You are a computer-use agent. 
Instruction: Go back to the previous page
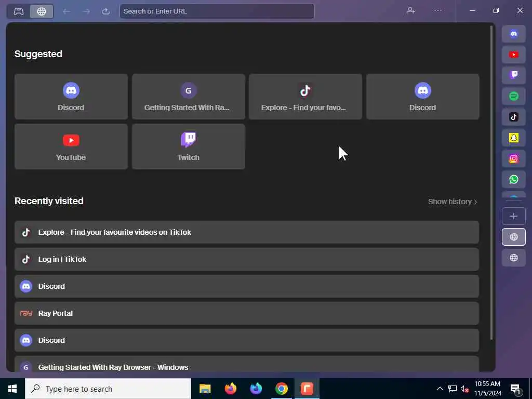[66, 11]
